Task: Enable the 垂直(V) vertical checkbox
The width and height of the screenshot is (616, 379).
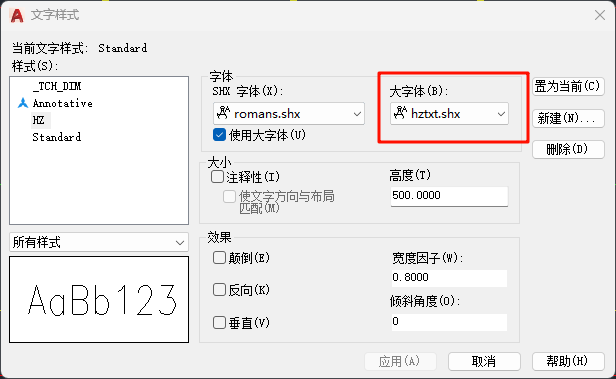Action: pyautogui.click(x=219, y=323)
